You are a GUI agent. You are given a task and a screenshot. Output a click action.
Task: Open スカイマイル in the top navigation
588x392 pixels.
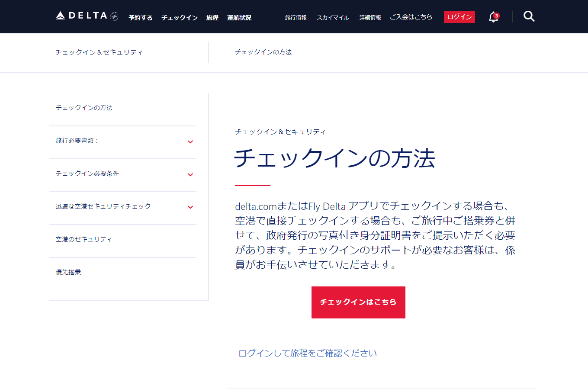(x=333, y=18)
